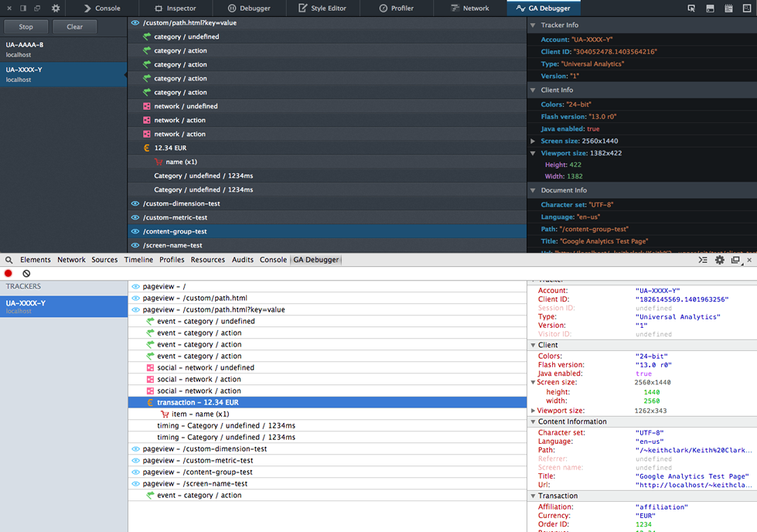The width and height of the screenshot is (757, 532).
Task: Click the pink icon beside social - network / undefined
Action: [x=150, y=368]
